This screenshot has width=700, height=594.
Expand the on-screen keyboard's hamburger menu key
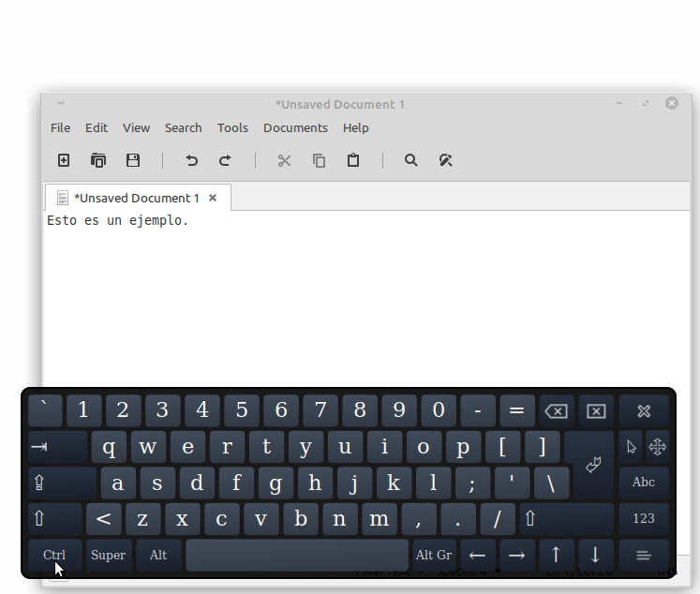pyautogui.click(x=643, y=555)
